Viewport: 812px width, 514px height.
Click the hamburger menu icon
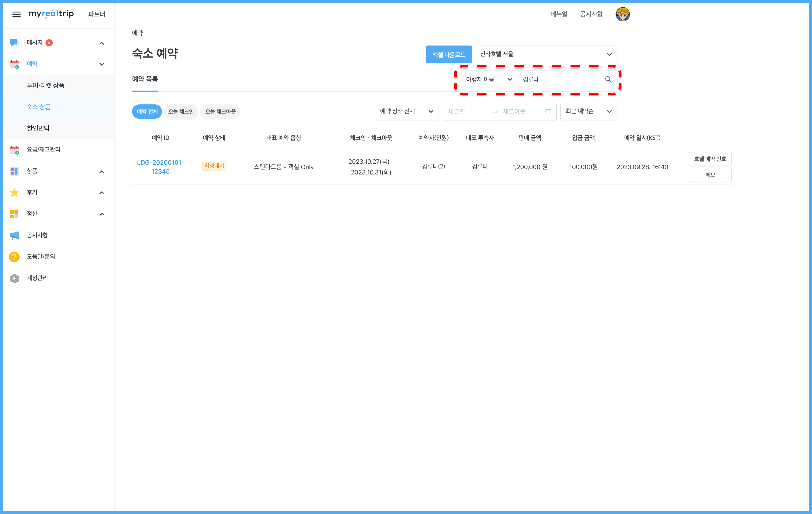[x=16, y=14]
